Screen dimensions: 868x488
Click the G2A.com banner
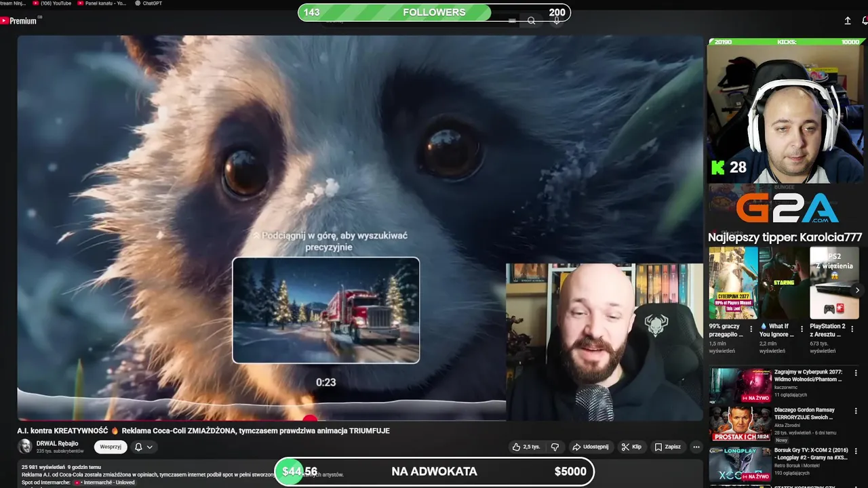(787, 208)
